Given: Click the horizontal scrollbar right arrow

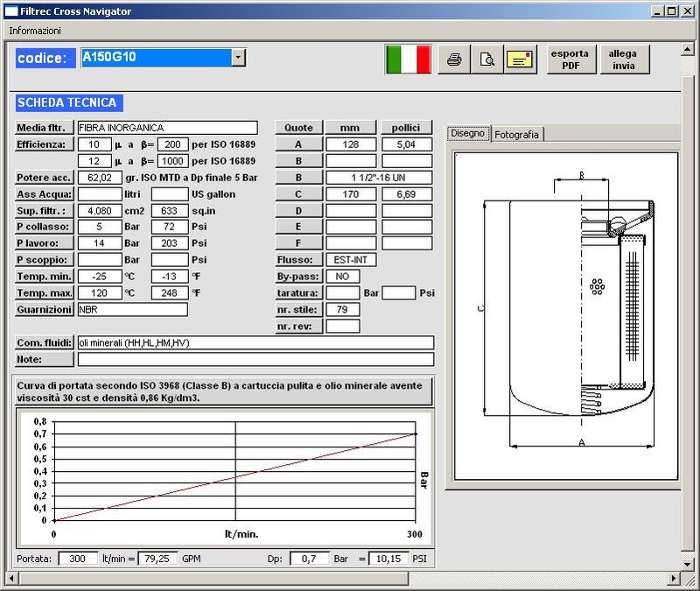Looking at the screenshot, I should tap(672, 578).
